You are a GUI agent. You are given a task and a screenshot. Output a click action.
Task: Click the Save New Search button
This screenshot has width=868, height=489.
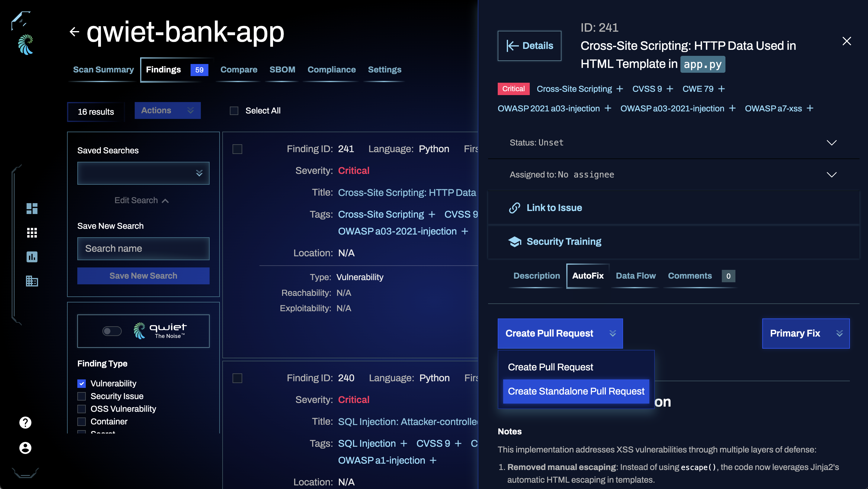pos(143,276)
